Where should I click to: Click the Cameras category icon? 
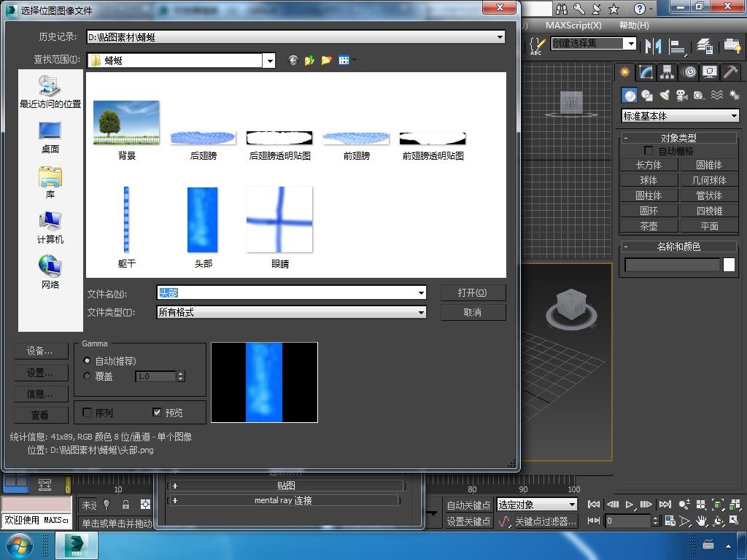(682, 96)
